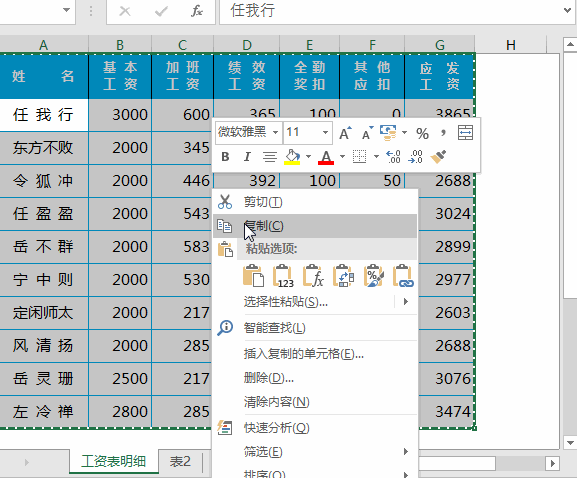Open borders dropdown arrow

click(x=376, y=157)
